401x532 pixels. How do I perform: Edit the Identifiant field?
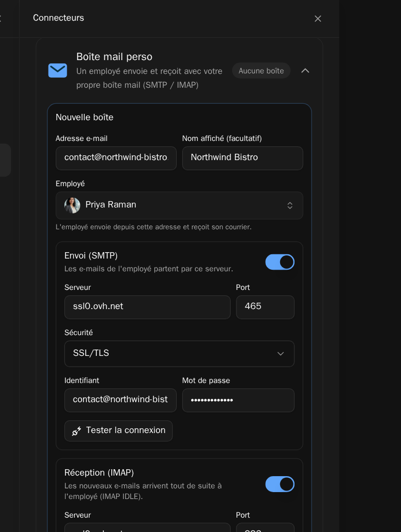[x=120, y=400]
